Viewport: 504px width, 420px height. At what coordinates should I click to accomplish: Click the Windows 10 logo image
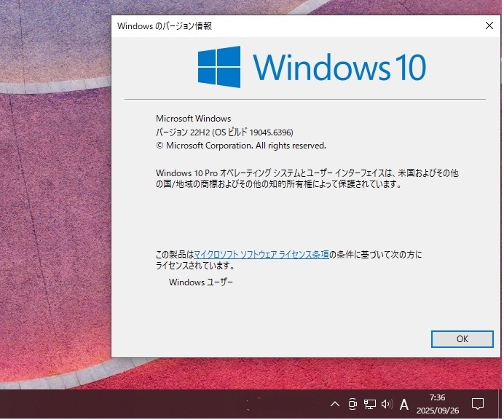click(x=313, y=67)
